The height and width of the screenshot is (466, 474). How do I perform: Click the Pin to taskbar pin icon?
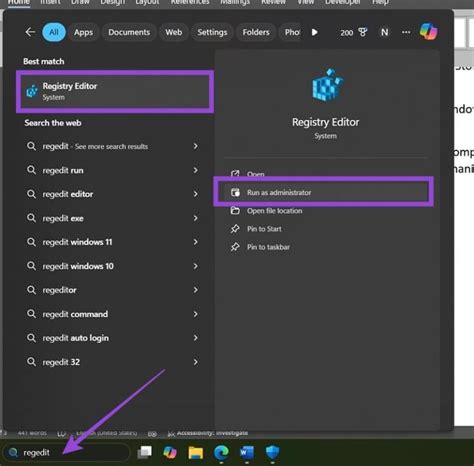235,247
